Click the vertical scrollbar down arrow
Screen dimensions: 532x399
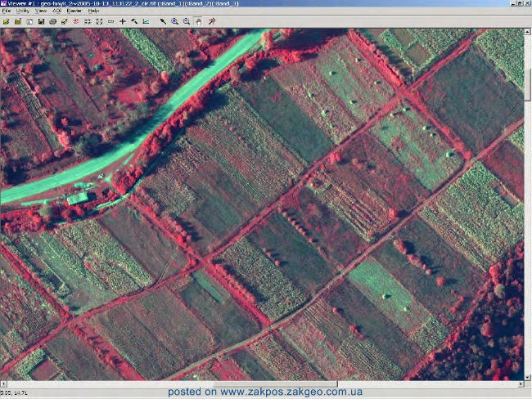tap(527, 377)
